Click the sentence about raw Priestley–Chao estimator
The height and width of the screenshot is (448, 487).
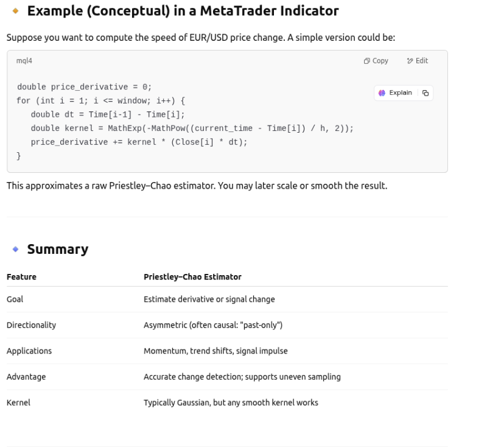(197, 186)
